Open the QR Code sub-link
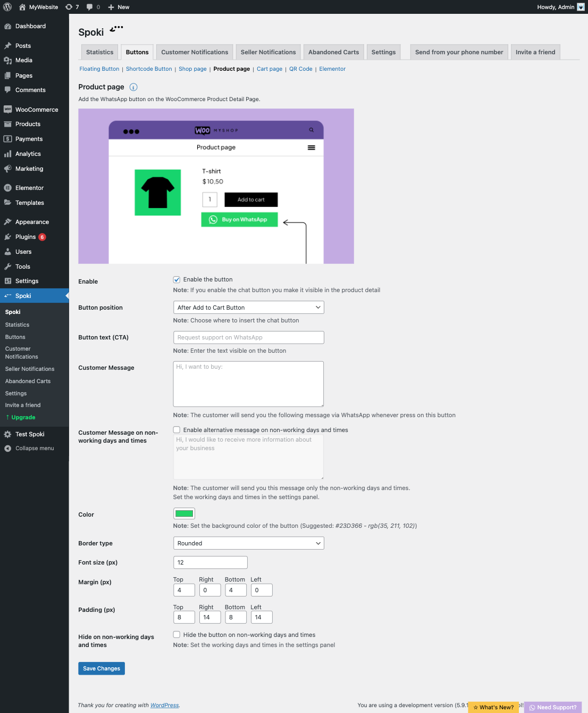 tap(301, 69)
